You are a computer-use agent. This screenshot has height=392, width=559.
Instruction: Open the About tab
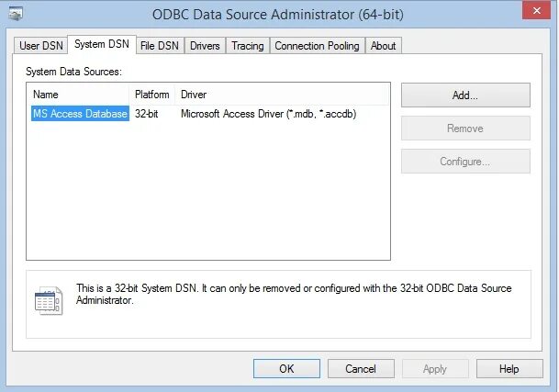coord(384,46)
